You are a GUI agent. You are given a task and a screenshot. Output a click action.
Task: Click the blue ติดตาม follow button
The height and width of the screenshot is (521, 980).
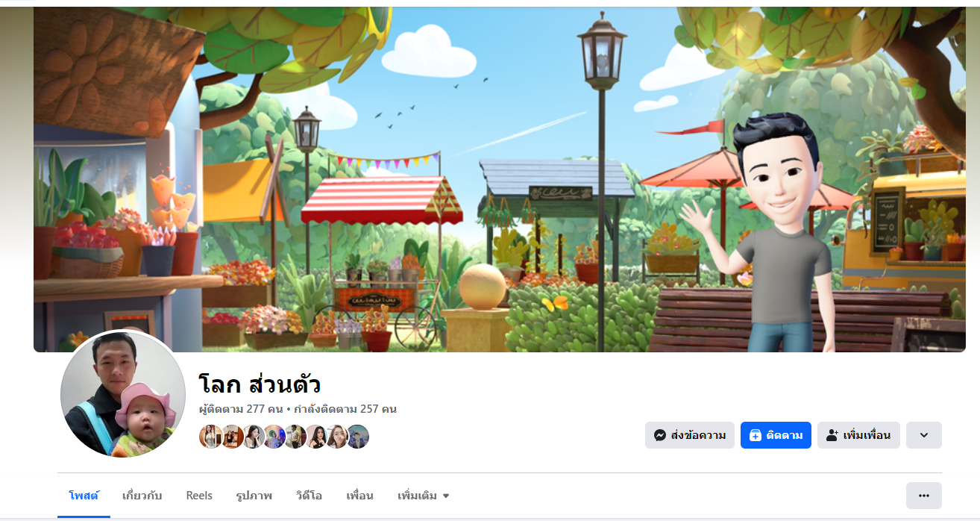776,435
